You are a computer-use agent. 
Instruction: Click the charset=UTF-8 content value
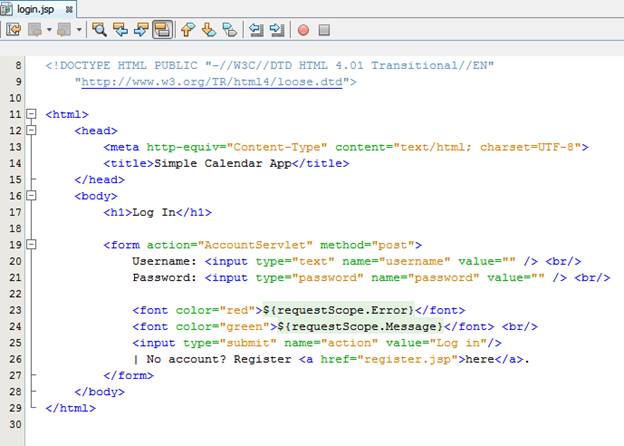[x=526, y=147]
